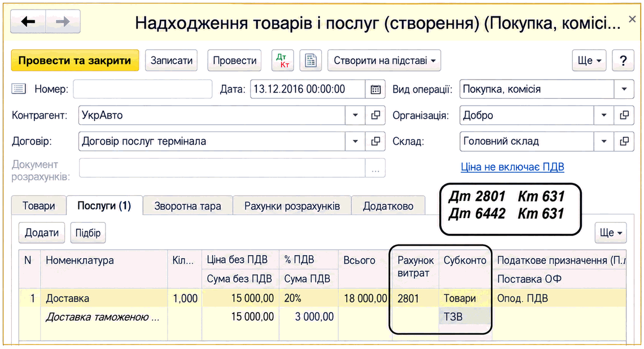Select the Товари subconto cell
The height and width of the screenshot is (349, 644).
pos(465,298)
